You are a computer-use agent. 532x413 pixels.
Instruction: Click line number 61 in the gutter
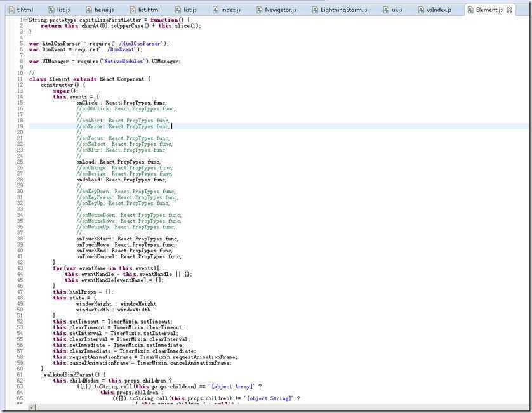(x=20, y=374)
